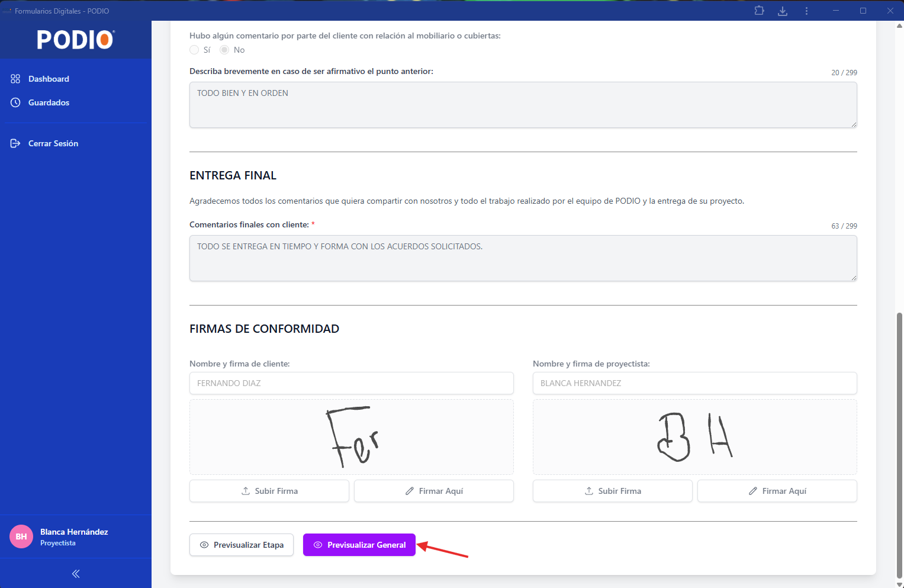Click the page vertical scrollbar thumb

(900, 446)
